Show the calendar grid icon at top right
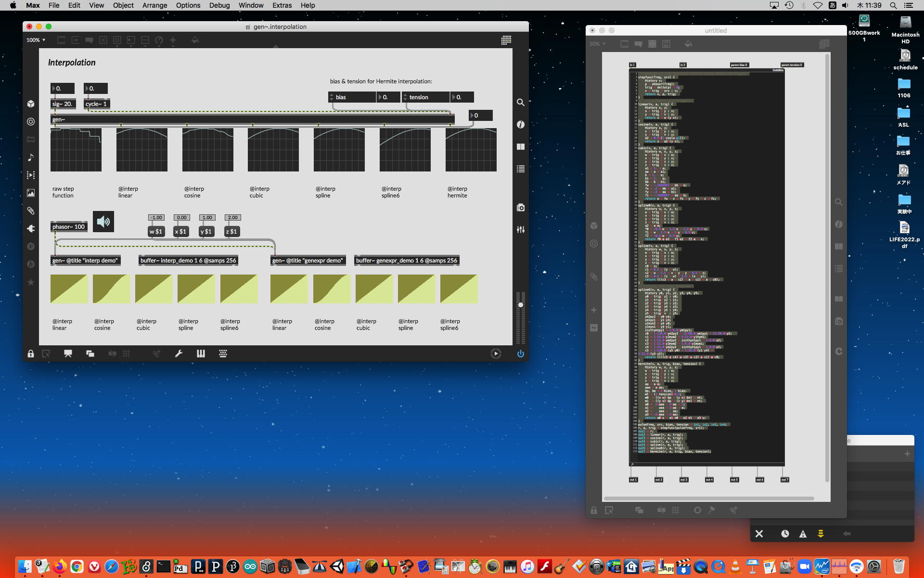The image size is (924, 578). click(506, 40)
